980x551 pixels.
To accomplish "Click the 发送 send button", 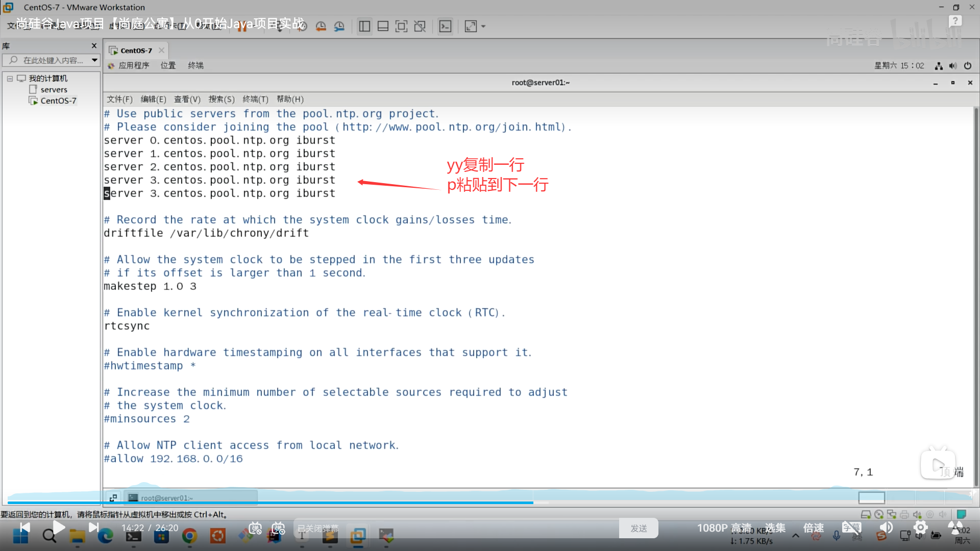I will 639,528.
